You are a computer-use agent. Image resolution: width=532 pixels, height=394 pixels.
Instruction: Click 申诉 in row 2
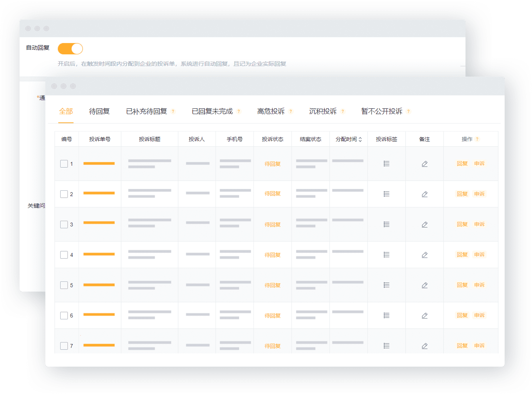(x=479, y=194)
